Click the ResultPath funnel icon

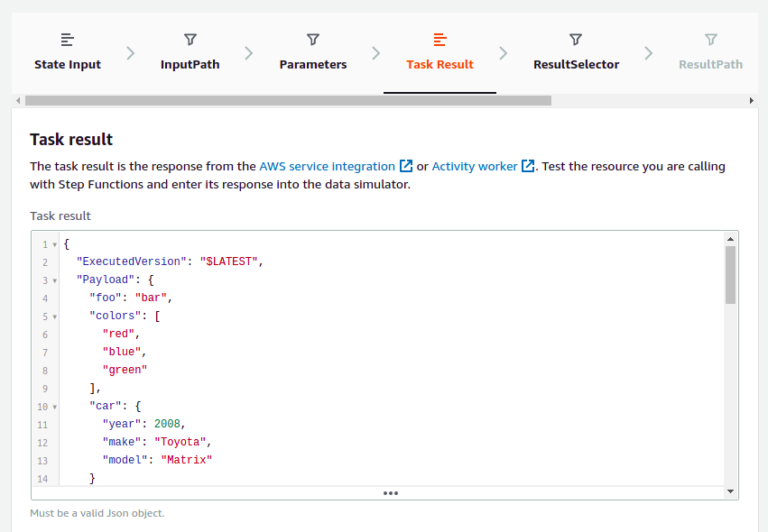click(x=711, y=40)
